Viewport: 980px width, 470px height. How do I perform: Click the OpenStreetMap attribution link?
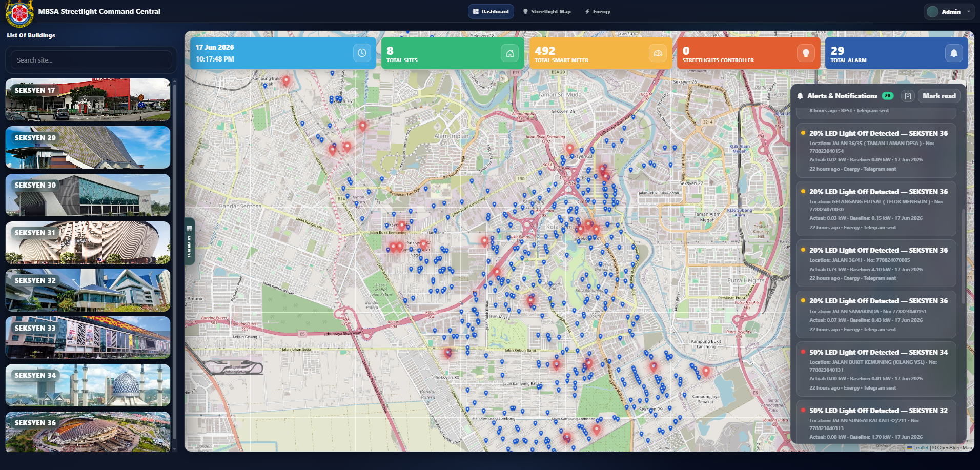pos(954,447)
